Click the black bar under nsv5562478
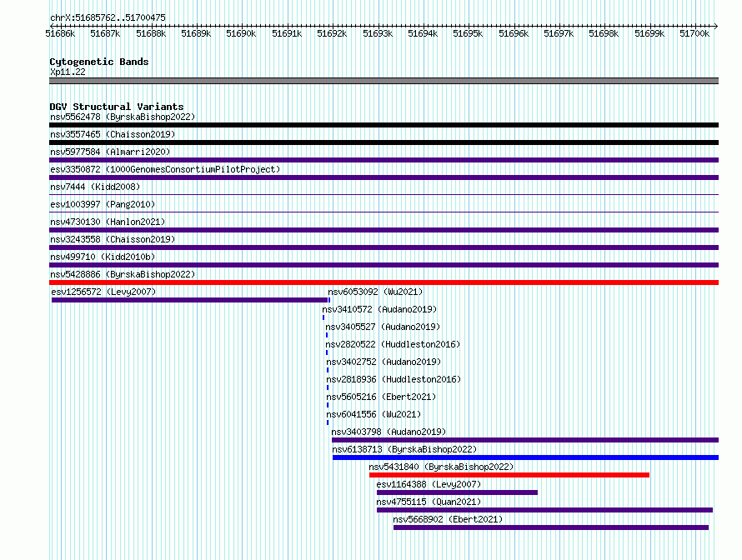Image resolution: width=742 pixels, height=560 pixels. coord(384,125)
